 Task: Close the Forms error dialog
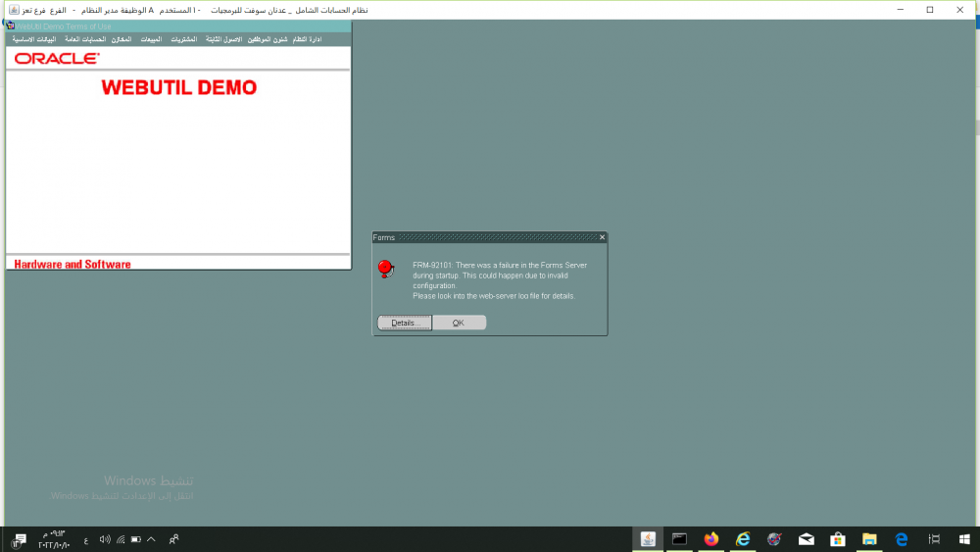click(602, 237)
